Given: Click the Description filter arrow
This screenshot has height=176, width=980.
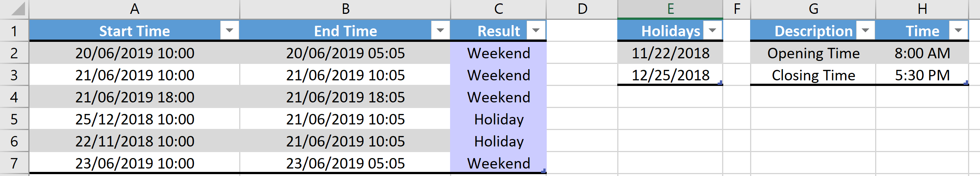Looking at the screenshot, I should click(x=865, y=31).
